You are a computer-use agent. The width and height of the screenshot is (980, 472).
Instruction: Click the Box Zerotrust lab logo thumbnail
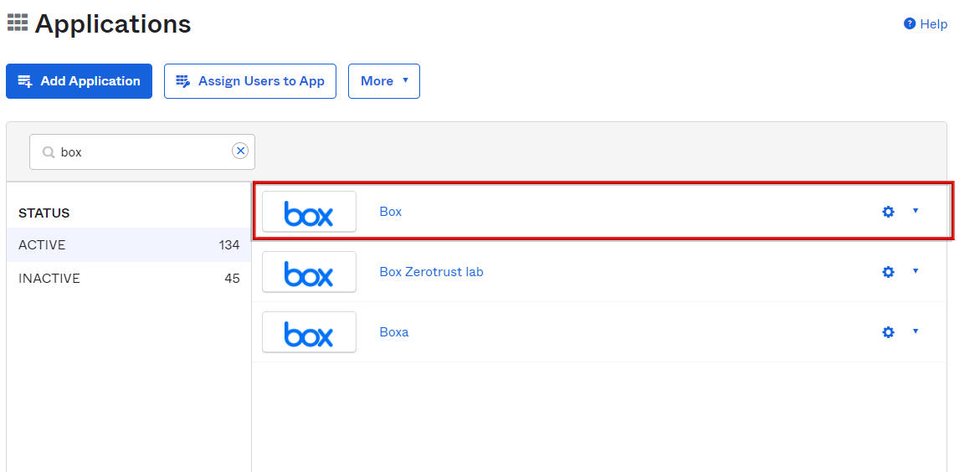(309, 272)
